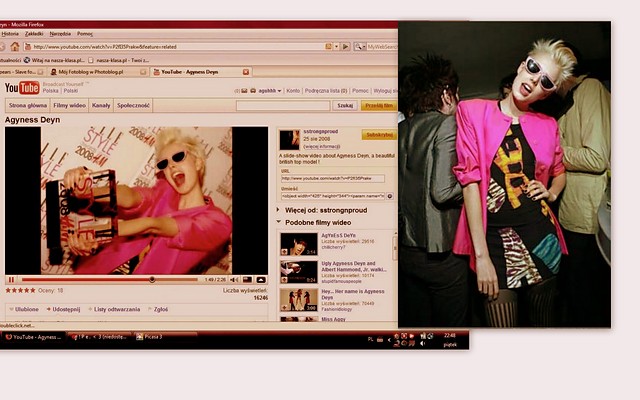Image resolution: width=640 pixels, height=400 pixels.
Task: Click 'Witaj na nasza-klasa.pl...' bookmark
Action: (54, 60)
